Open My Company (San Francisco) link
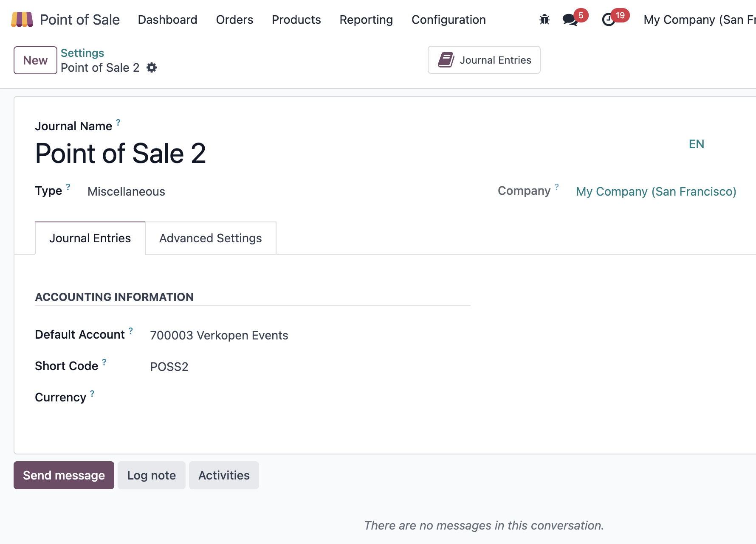Viewport: 756px width, 544px height. 656,191
